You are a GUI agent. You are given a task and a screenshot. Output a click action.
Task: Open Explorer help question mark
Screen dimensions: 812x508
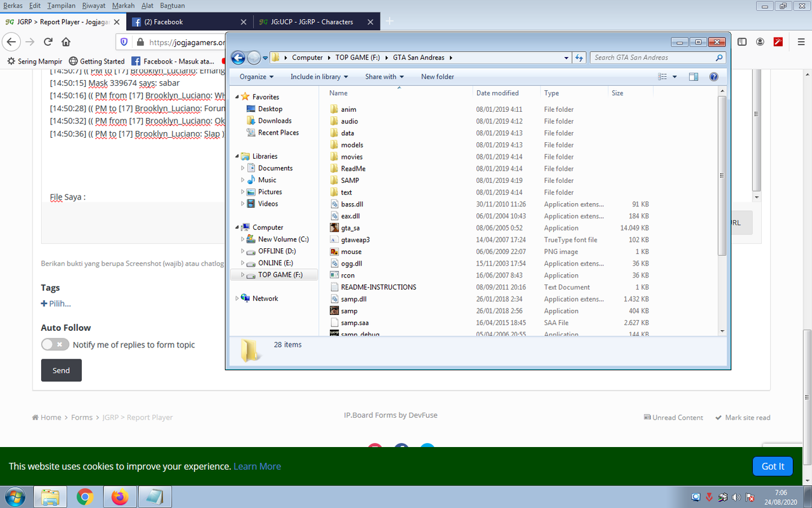714,77
